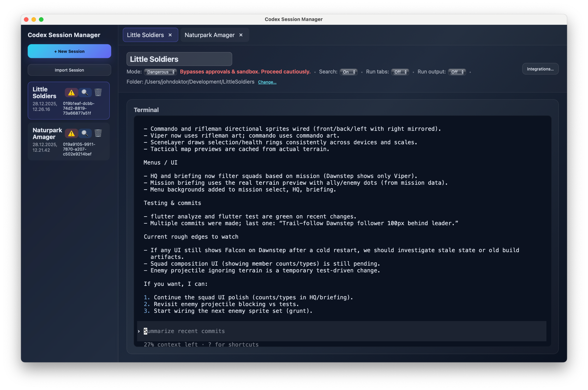Switch to the Naturpark Amager tab

[209, 35]
